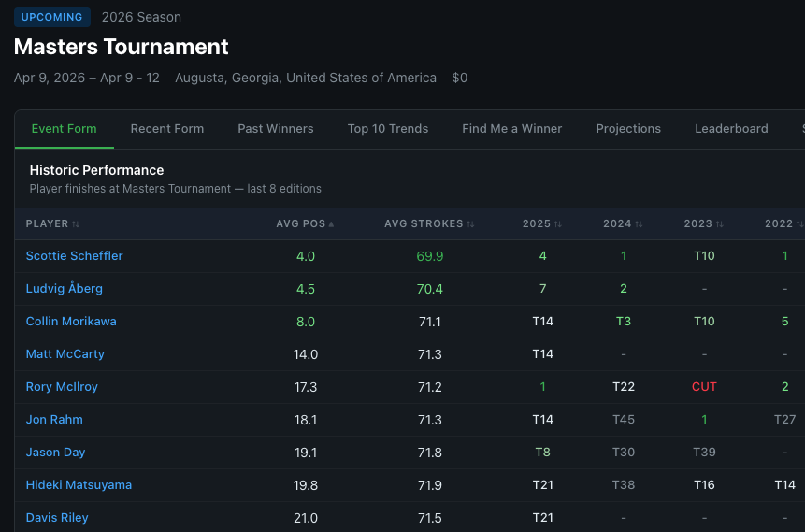Select the Top 10 Trends tab
The height and width of the screenshot is (532, 805).
click(388, 129)
